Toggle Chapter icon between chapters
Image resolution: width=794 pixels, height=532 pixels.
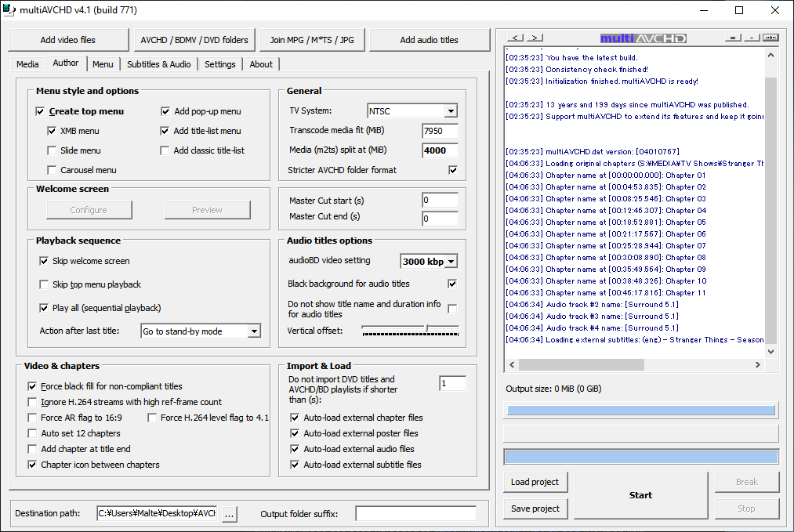32,465
